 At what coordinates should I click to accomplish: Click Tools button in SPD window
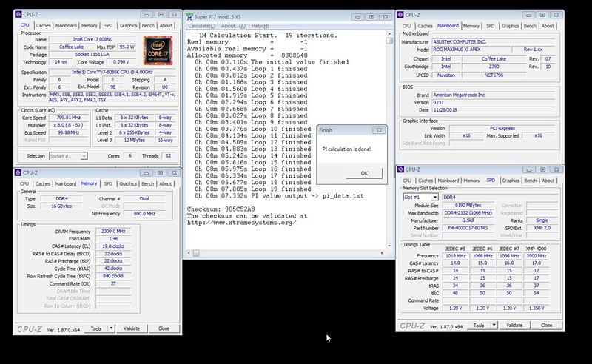tap(479, 325)
